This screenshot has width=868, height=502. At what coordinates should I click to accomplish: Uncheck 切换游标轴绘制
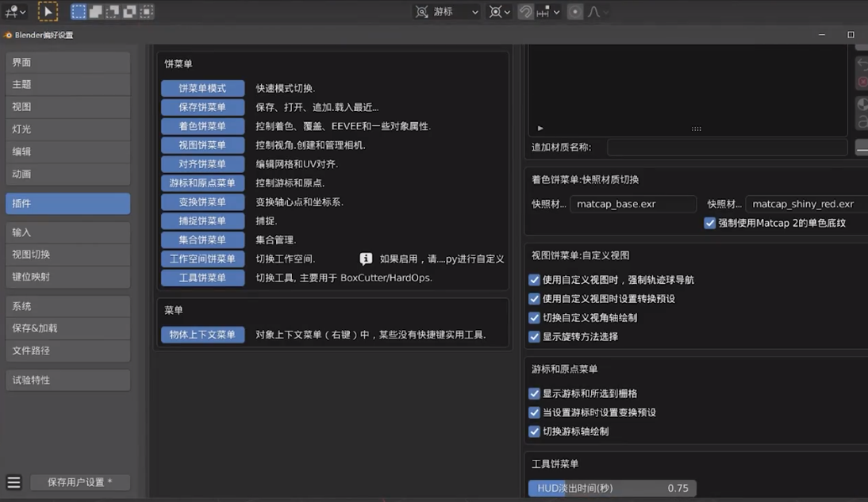coord(534,431)
